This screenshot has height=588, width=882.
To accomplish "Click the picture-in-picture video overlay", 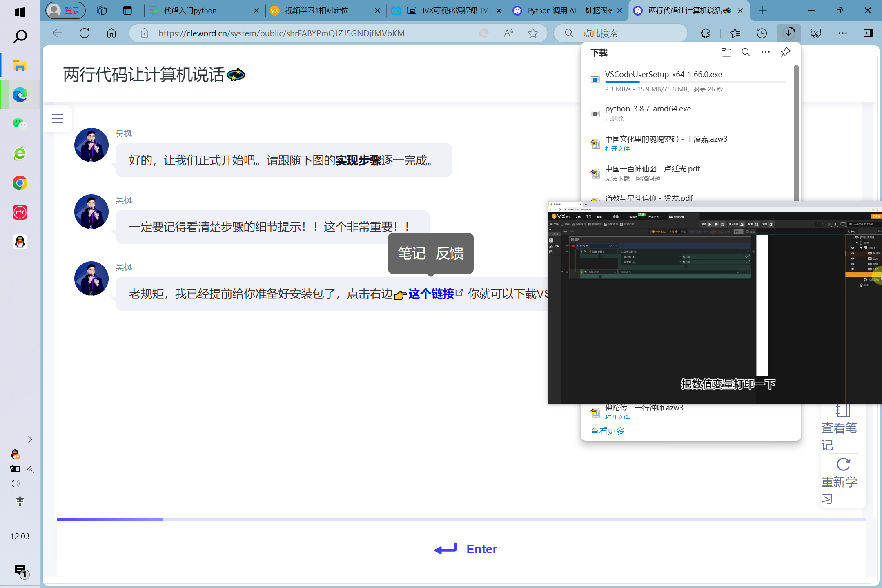I will tap(715, 302).
